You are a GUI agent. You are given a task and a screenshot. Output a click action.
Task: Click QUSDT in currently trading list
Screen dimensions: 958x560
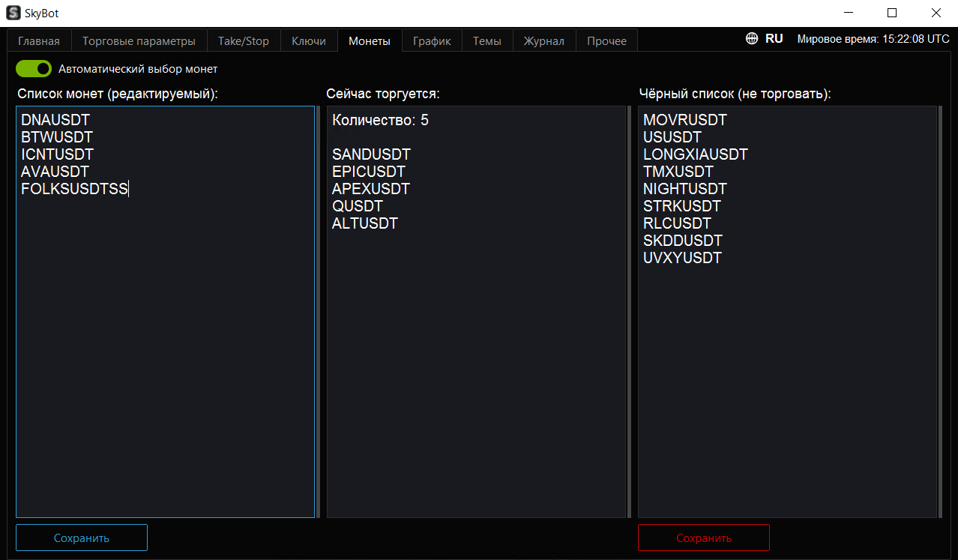point(358,206)
